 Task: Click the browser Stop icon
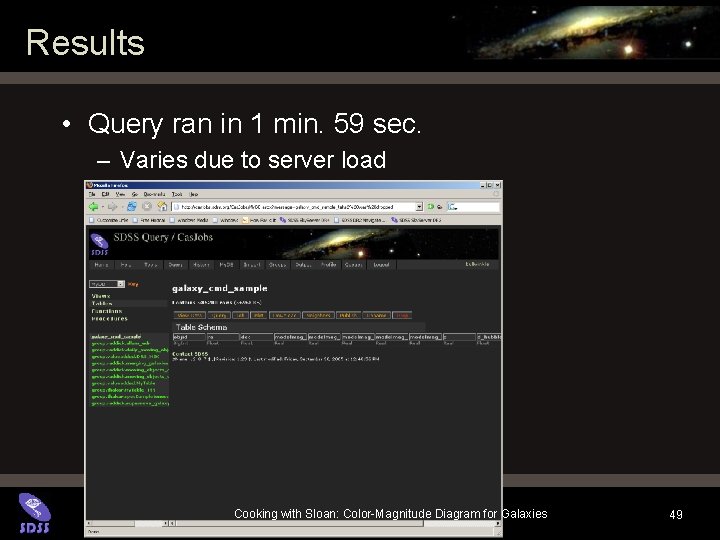click(x=147, y=207)
